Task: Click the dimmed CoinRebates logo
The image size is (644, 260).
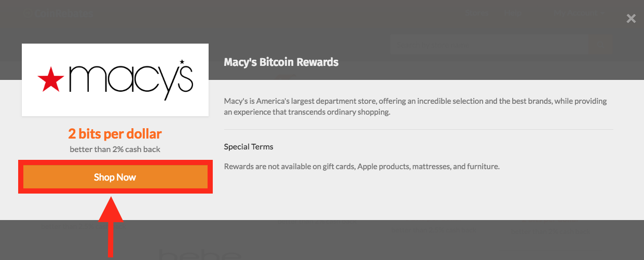Action: click(x=57, y=13)
